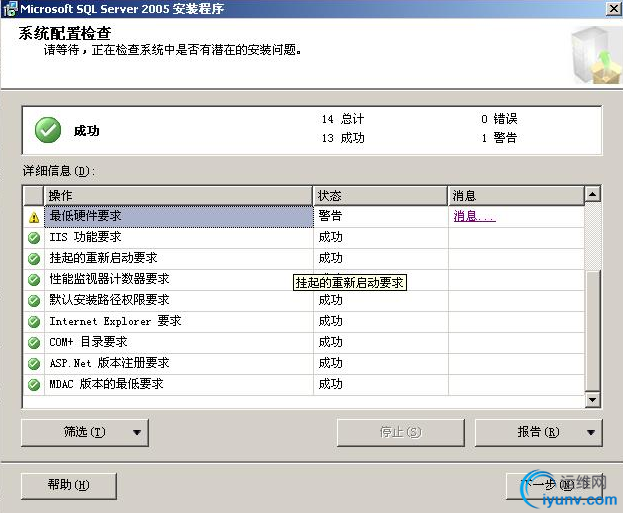Click the green check icon for 性能监视器计数器要求

[34, 280]
